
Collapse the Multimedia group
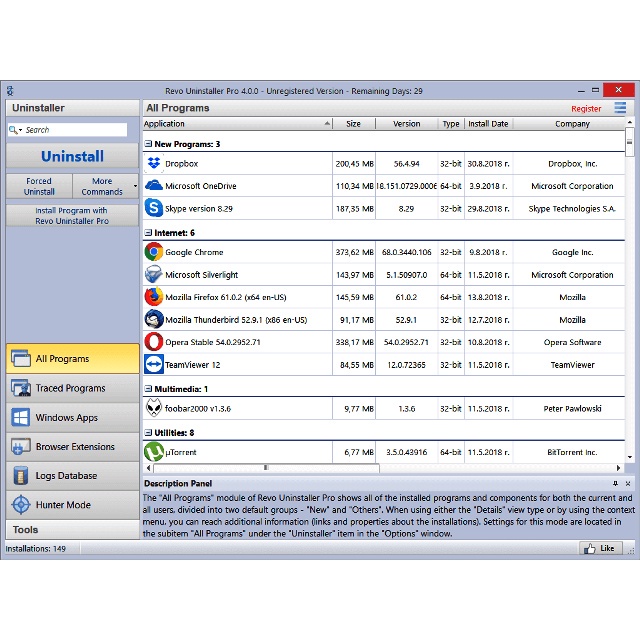pos(148,389)
